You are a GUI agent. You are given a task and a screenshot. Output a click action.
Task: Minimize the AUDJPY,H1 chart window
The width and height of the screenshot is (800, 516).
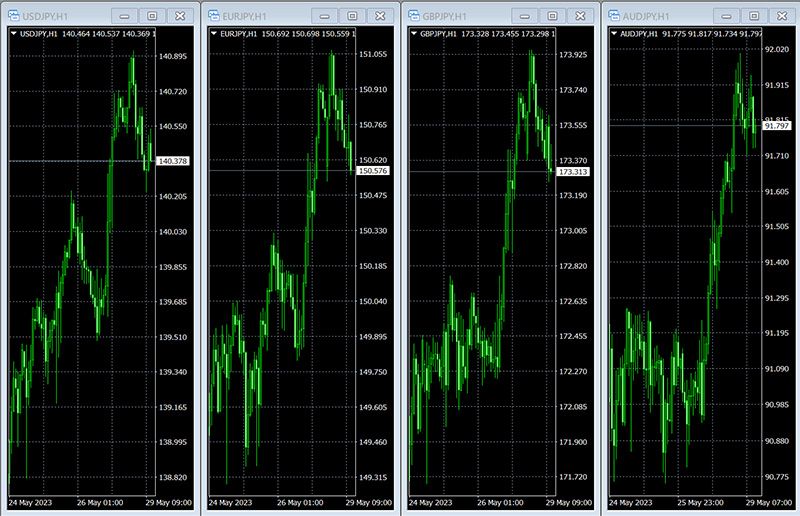pyautogui.click(x=726, y=16)
